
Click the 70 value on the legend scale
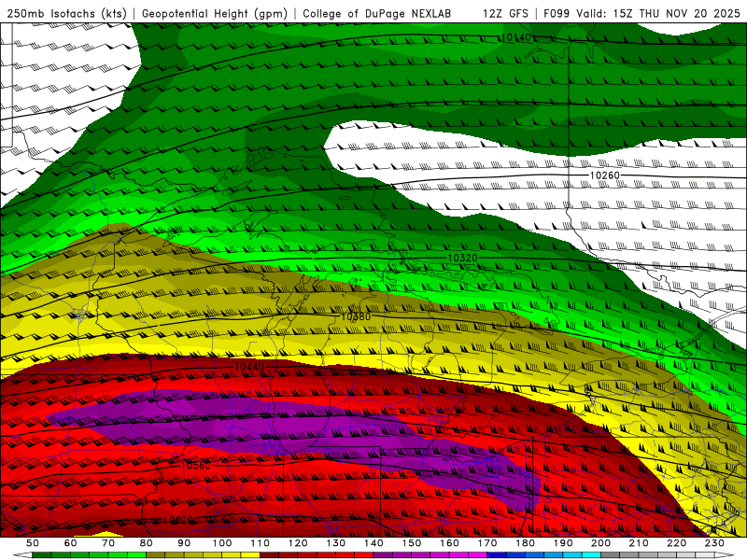[x=108, y=543]
